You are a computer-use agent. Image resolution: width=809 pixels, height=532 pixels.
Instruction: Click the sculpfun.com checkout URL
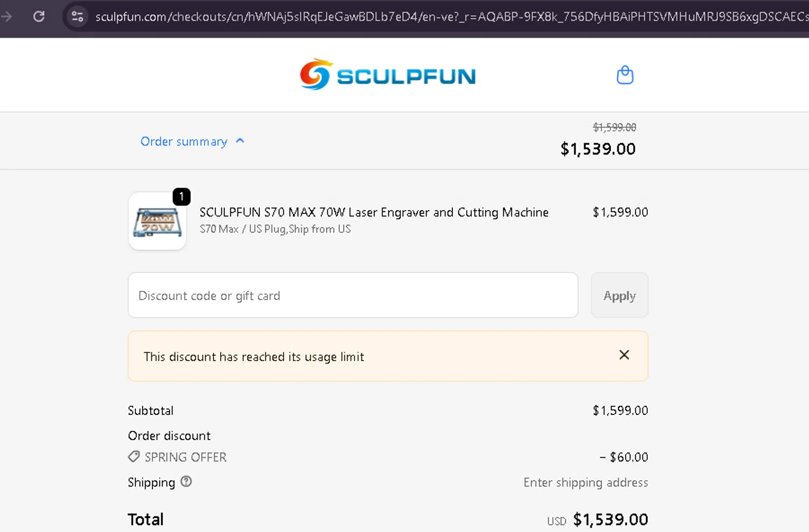[x=451, y=17]
